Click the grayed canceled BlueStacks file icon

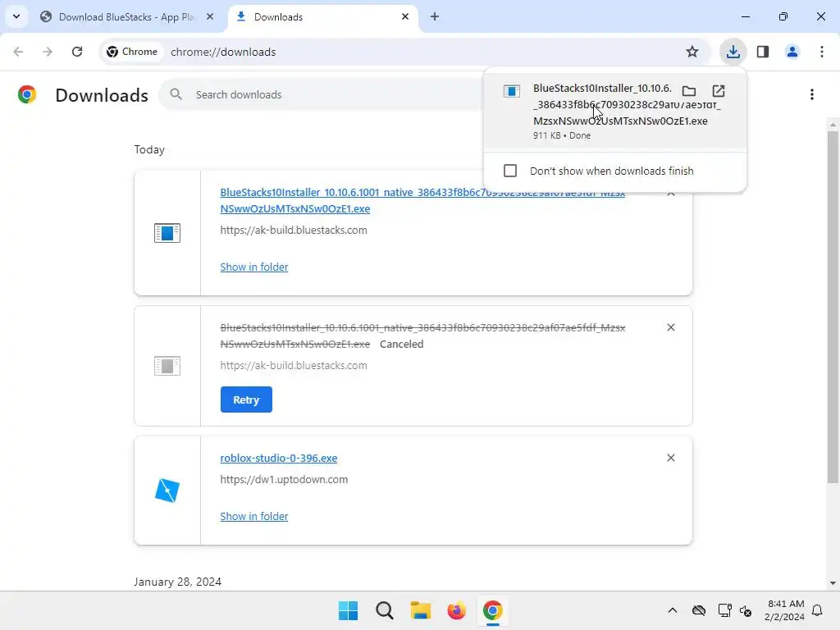(167, 366)
